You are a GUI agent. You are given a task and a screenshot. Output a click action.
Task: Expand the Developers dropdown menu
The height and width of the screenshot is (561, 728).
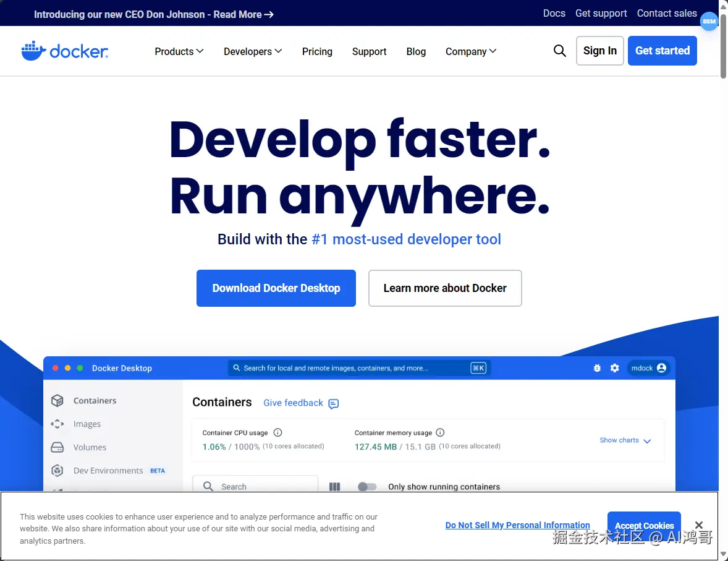tap(253, 51)
